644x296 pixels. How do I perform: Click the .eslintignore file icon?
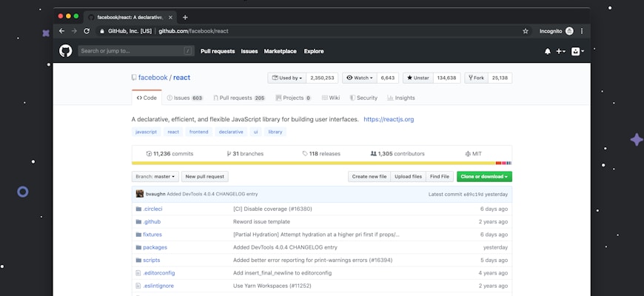point(138,286)
